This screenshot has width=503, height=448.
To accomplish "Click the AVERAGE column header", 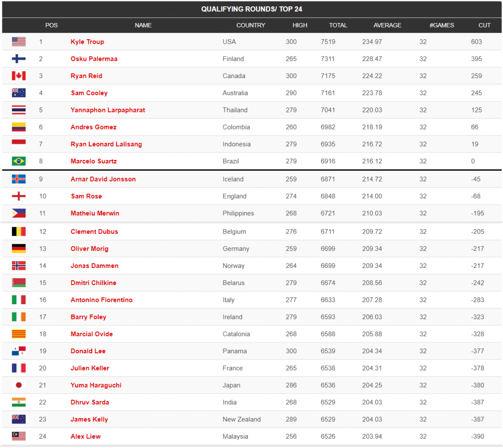I will click(387, 25).
